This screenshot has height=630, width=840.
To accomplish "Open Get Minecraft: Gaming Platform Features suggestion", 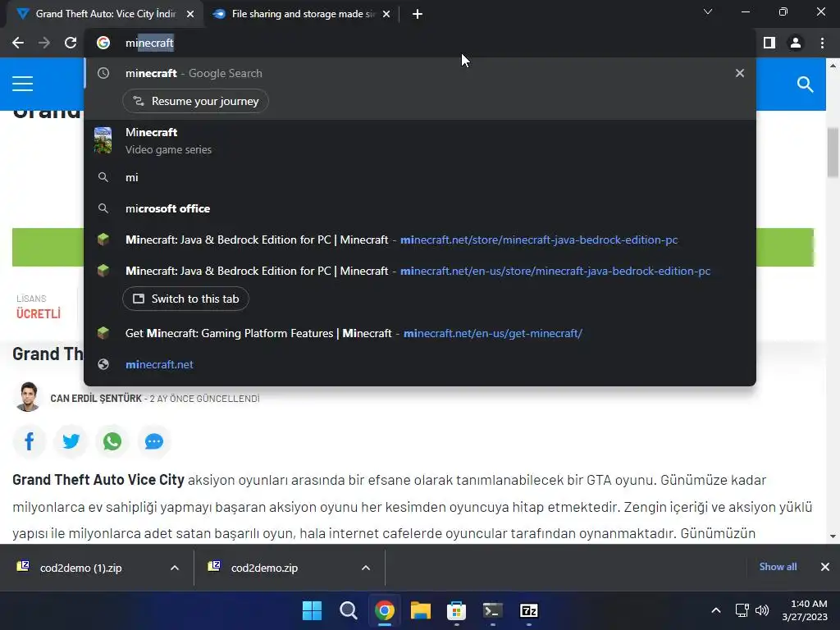I will (x=420, y=333).
